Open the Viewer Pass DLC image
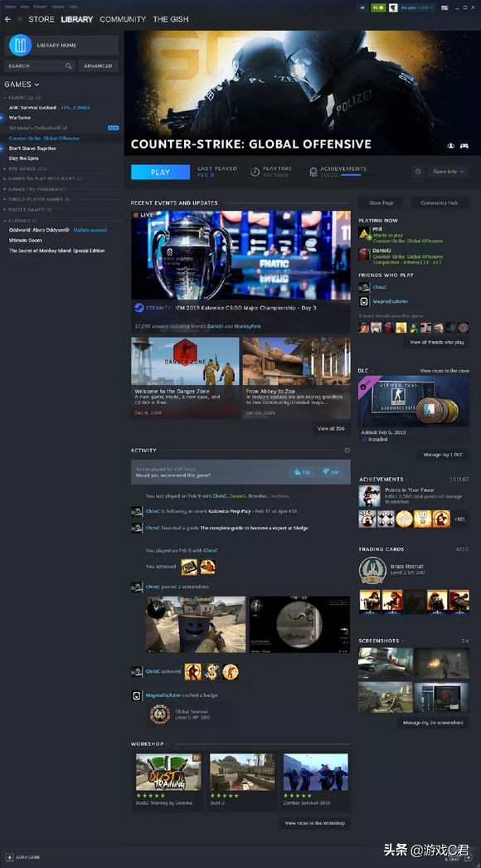Viewport: 481px width, 868px height. point(414,402)
